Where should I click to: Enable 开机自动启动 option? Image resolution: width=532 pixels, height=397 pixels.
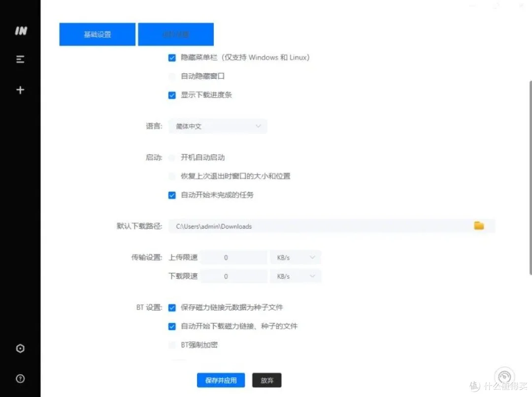(x=172, y=158)
